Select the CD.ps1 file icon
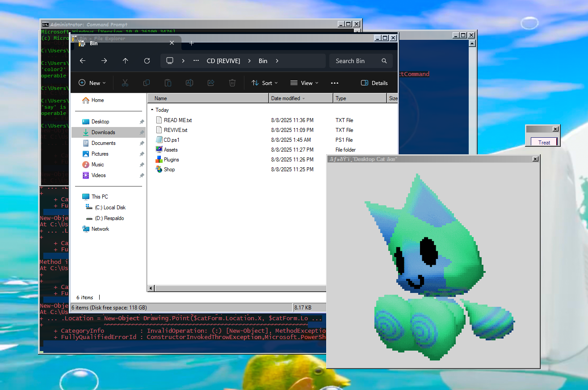 tap(160, 140)
